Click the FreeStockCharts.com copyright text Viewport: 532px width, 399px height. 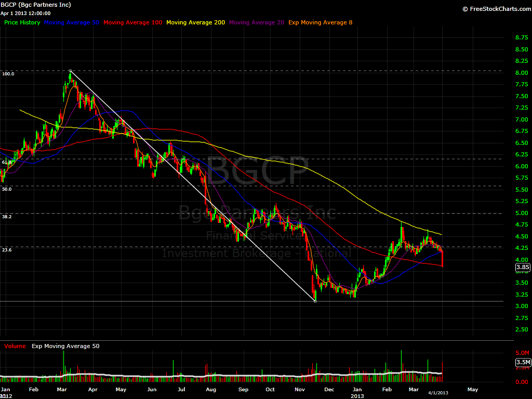click(497, 9)
